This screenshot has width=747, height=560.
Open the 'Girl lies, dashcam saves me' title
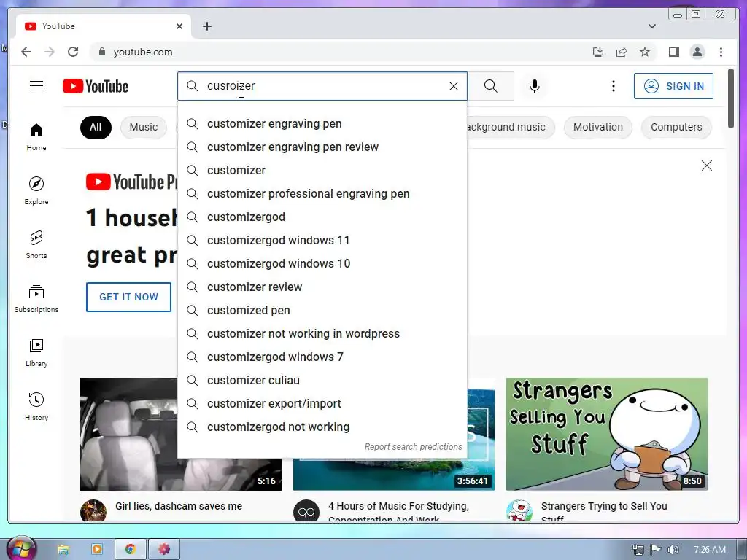179,506
